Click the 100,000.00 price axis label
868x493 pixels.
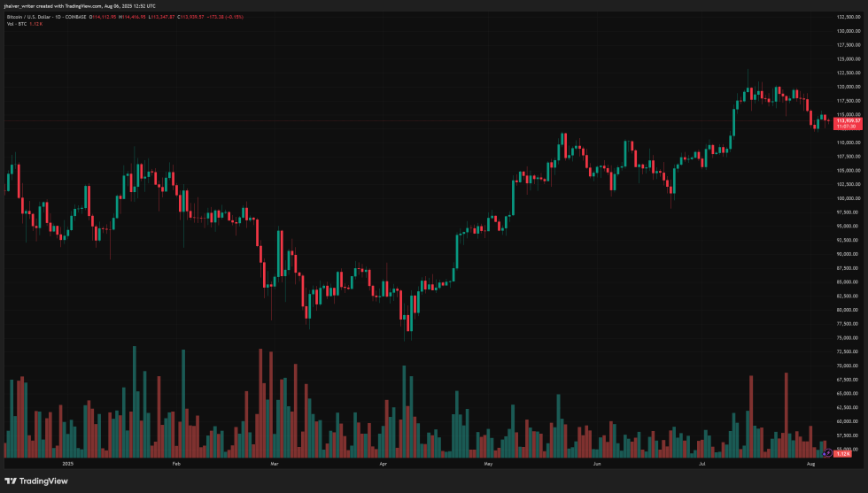(x=849, y=198)
